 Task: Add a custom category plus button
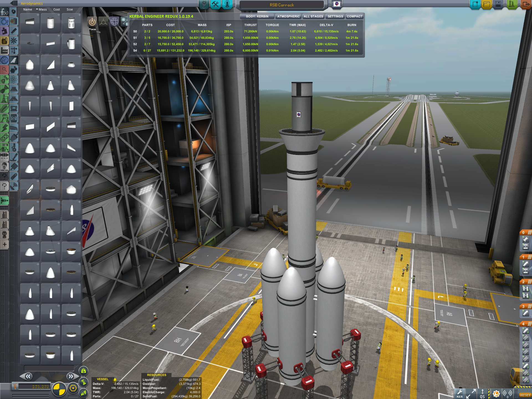coord(4,244)
